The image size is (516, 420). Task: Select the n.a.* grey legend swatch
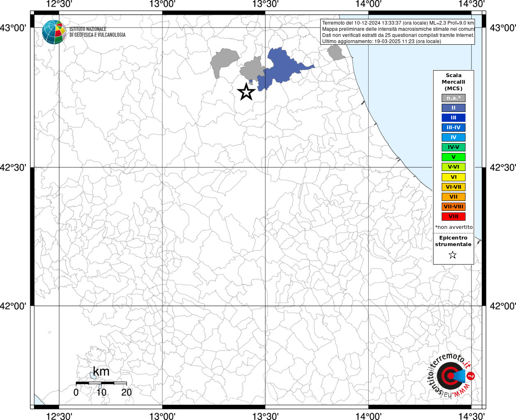pyautogui.click(x=454, y=98)
